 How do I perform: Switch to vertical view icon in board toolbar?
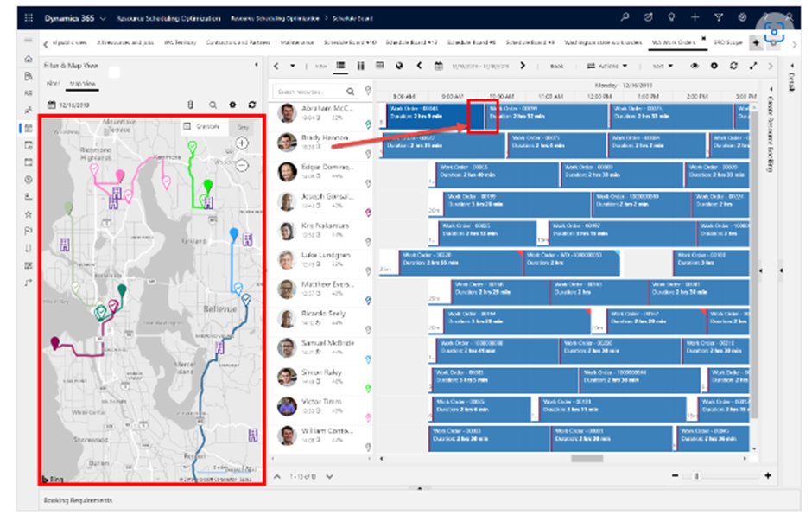360,66
